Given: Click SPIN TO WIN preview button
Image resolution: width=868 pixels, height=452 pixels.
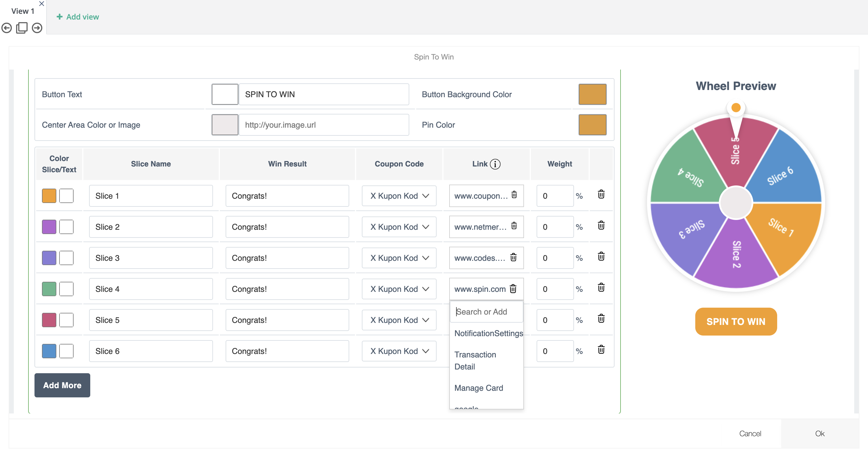Looking at the screenshot, I should [x=736, y=321].
